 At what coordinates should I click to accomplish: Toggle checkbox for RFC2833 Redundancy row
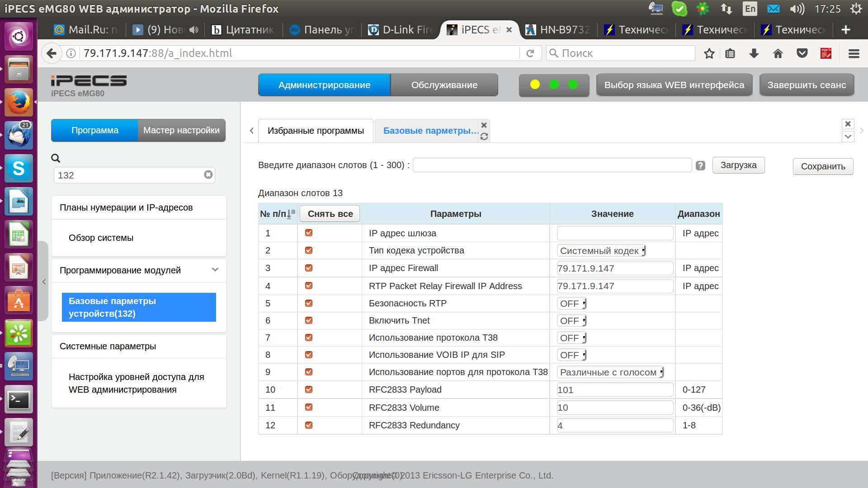(x=309, y=425)
